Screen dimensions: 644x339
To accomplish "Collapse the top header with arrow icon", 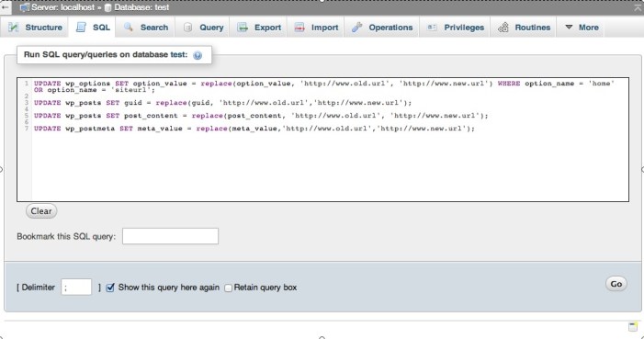I will tap(638, 7).
